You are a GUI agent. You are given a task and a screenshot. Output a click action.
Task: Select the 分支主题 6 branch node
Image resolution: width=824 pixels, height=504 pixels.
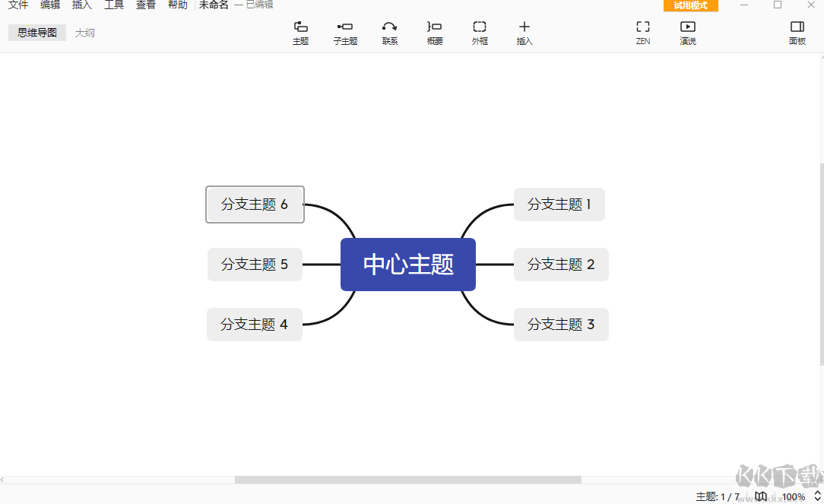pyautogui.click(x=255, y=204)
